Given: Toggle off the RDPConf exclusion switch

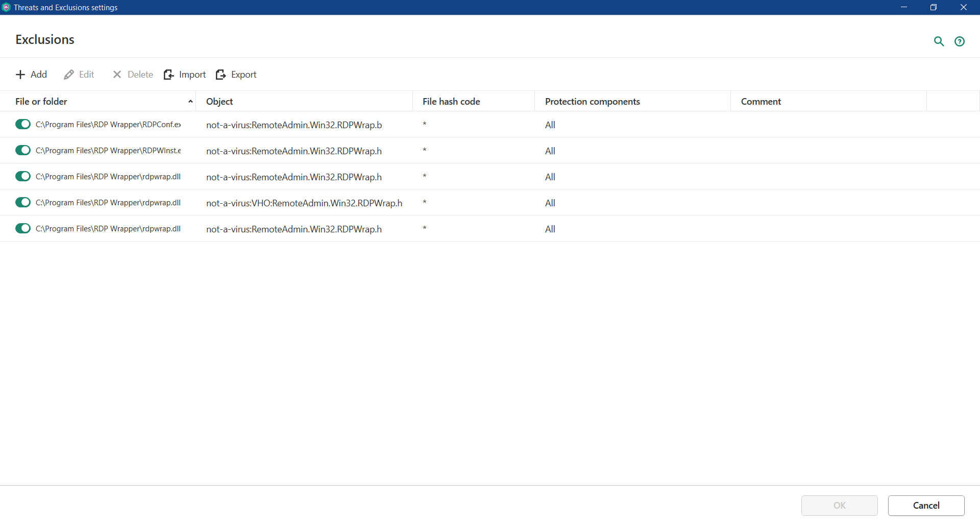Looking at the screenshot, I should click(x=23, y=124).
